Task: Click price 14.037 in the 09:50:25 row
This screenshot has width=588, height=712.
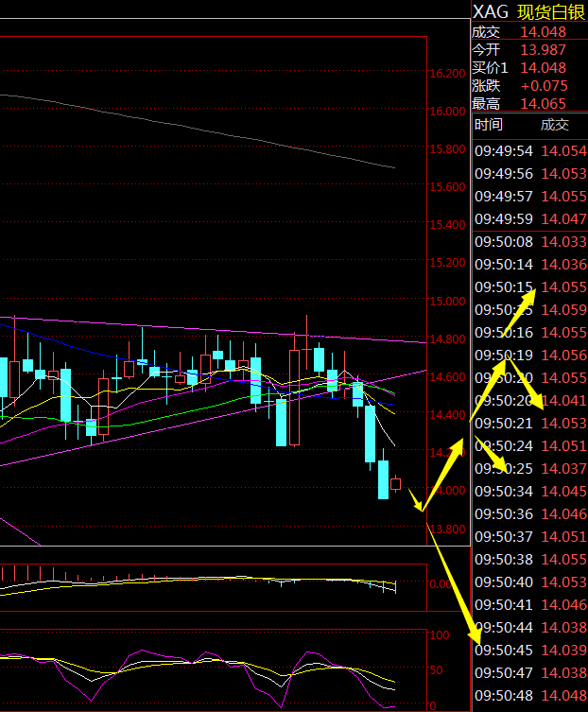Action: point(564,469)
